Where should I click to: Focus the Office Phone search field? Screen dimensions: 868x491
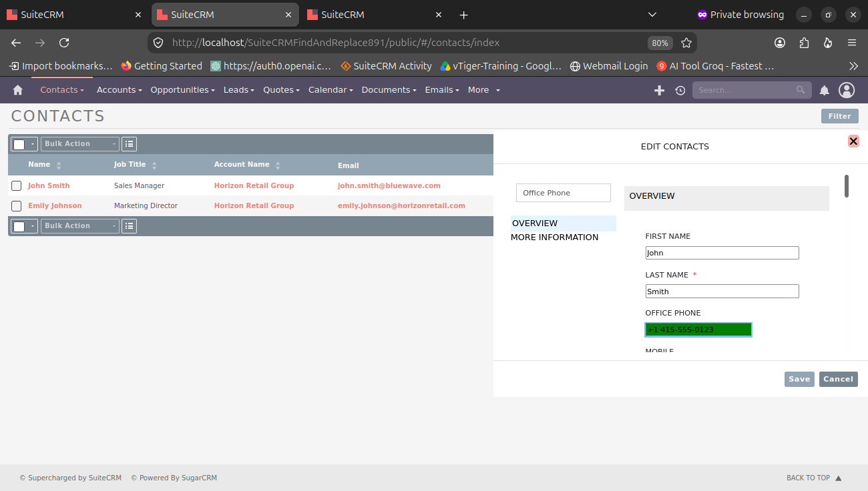(564, 193)
